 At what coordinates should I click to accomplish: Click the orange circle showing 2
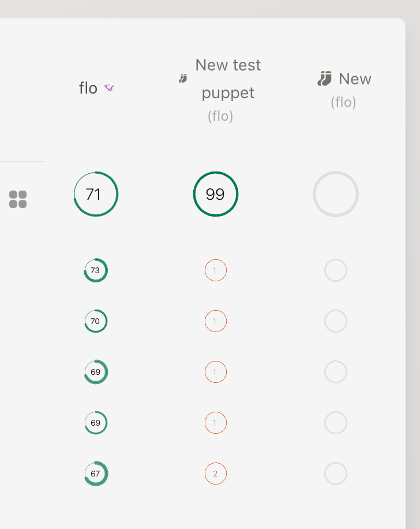tap(215, 474)
